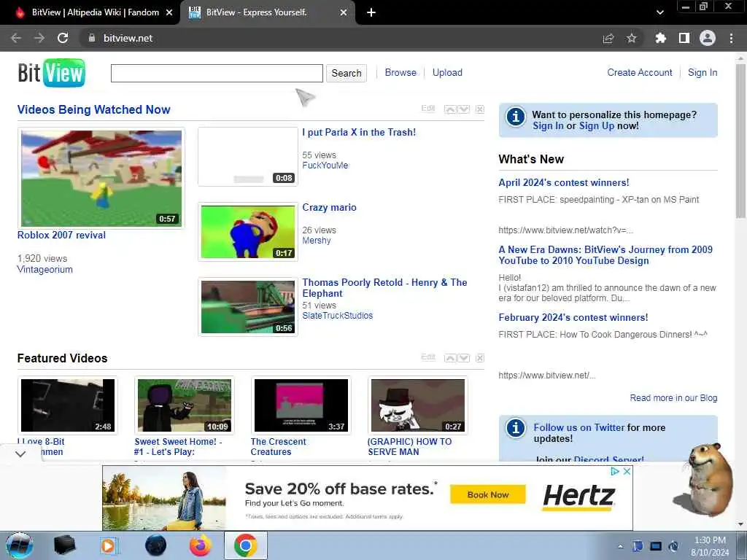Open the SlateTruckStudios channel link
Viewport: 747px width, 560px height.
337,315
